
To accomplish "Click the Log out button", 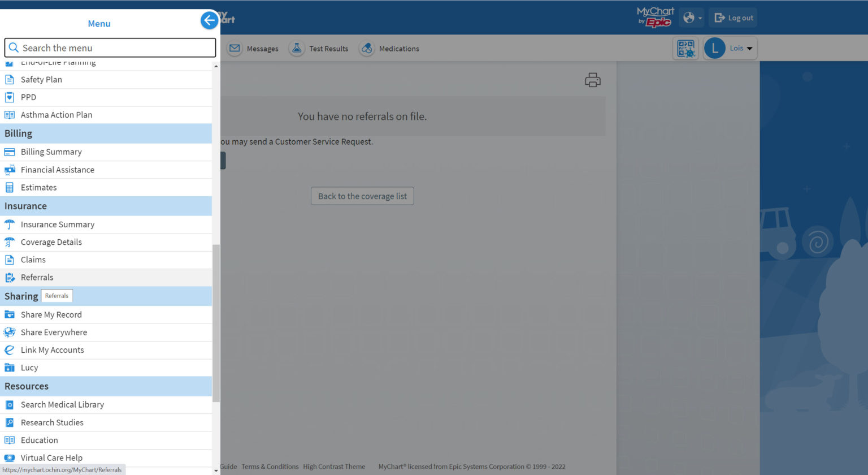I will tap(733, 18).
